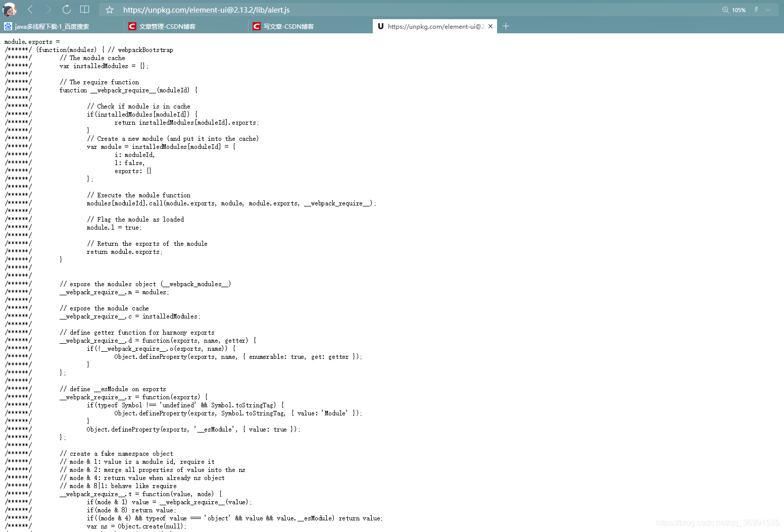Screen dimensions: 784x532
Task: Click '// define __esModule on exports' comment
Action: pos(113,389)
